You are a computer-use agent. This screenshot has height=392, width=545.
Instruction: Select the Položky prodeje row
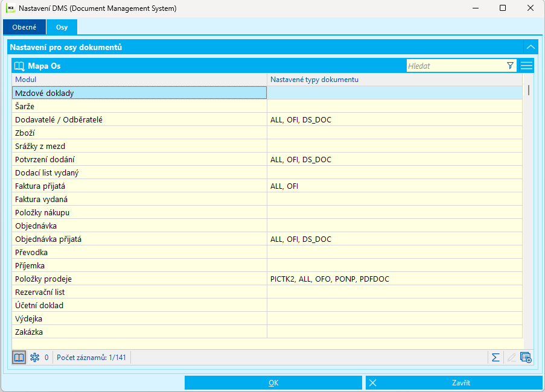coord(267,279)
